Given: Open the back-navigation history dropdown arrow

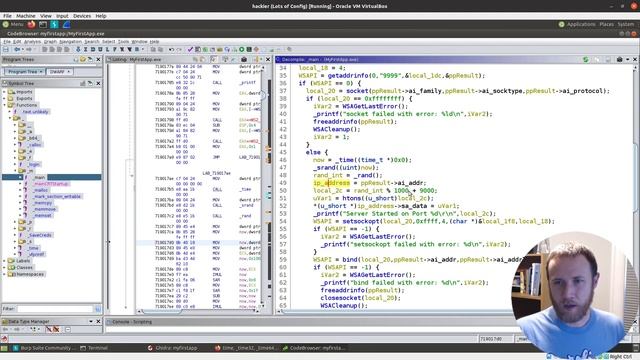Looking at the screenshot, I should pyautogui.click(x=22, y=49).
